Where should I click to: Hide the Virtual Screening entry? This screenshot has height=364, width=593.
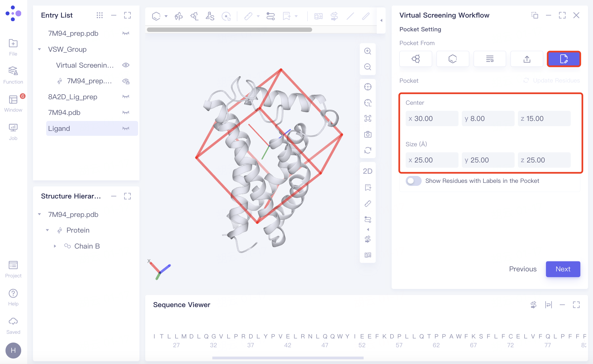point(126,65)
